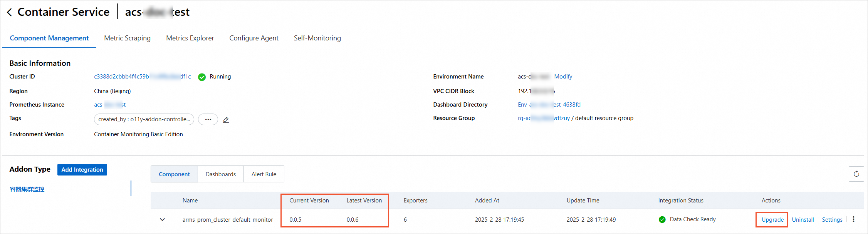
Task: Click the added time 2025-2-28 17:19:45
Action: point(499,220)
